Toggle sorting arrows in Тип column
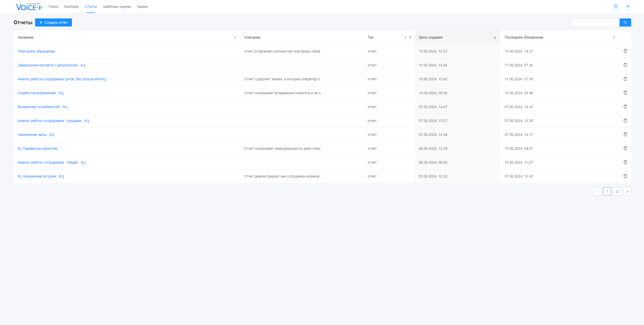The image size is (644, 325). pyautogui.click(x=405, y=37)
